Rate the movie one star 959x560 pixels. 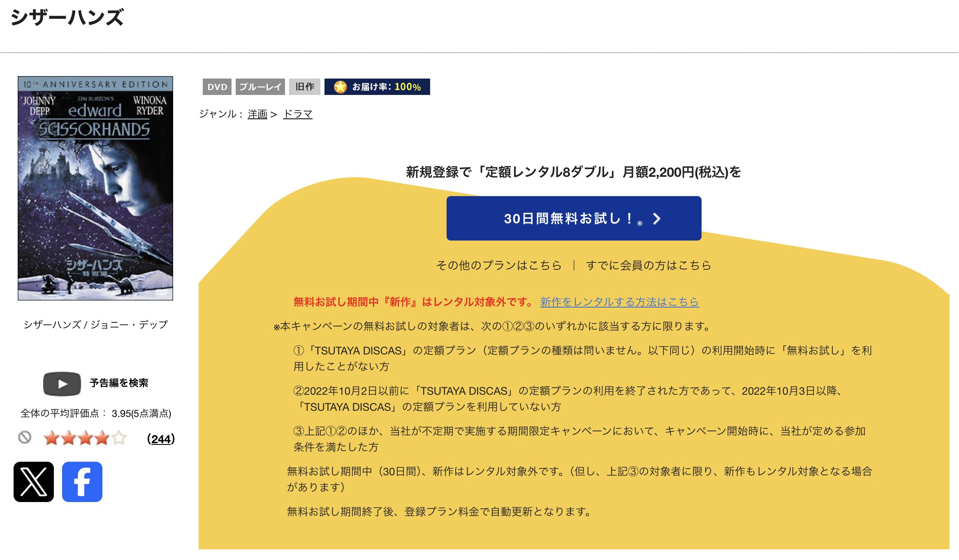pyautogui.click(x=51, y=438)
